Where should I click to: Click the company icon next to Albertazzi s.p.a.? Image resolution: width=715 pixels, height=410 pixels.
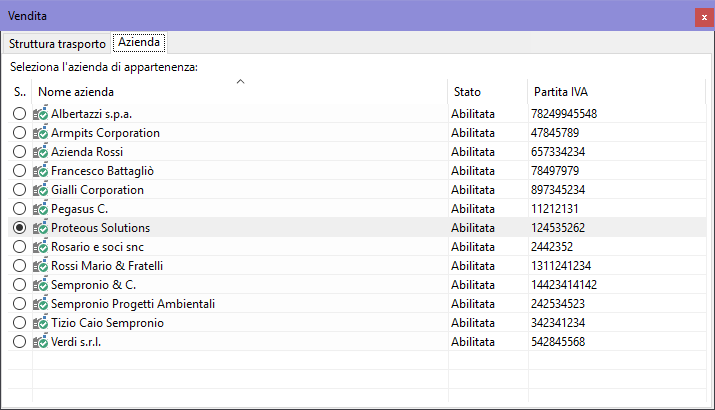tap(41, 114)
